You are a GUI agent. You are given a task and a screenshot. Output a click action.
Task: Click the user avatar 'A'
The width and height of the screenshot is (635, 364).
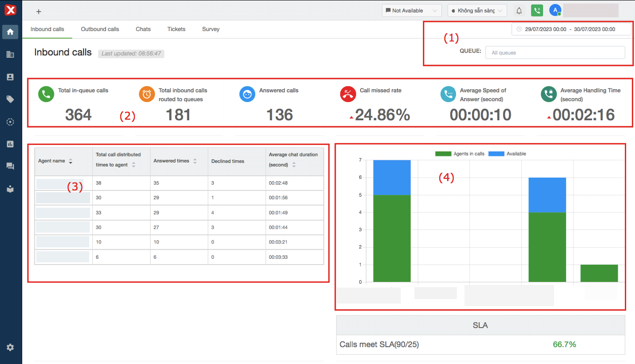[555, 10]
